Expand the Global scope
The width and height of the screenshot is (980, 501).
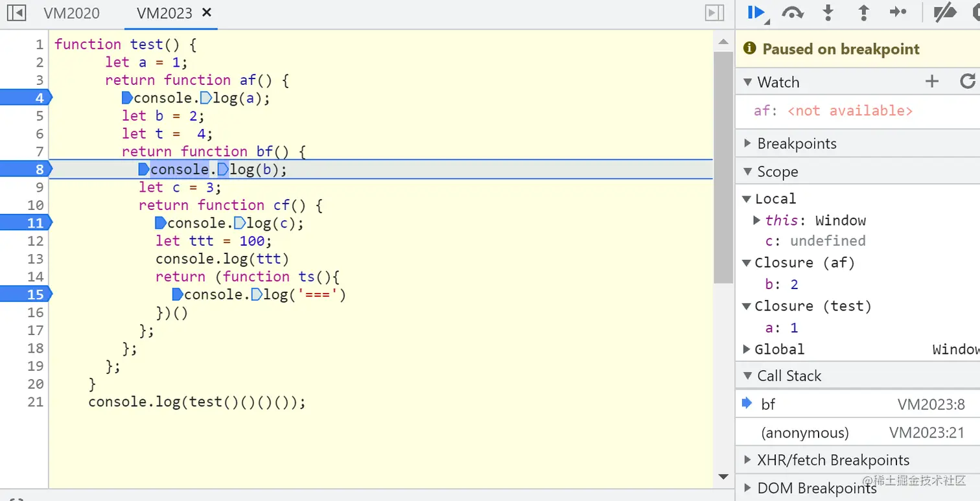pos(747,349)
